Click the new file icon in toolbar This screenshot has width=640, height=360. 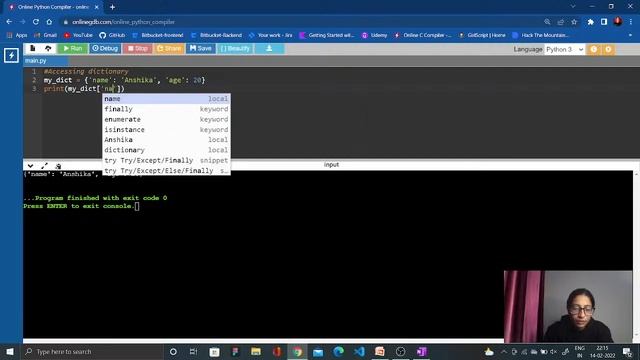tap(33, 49)
